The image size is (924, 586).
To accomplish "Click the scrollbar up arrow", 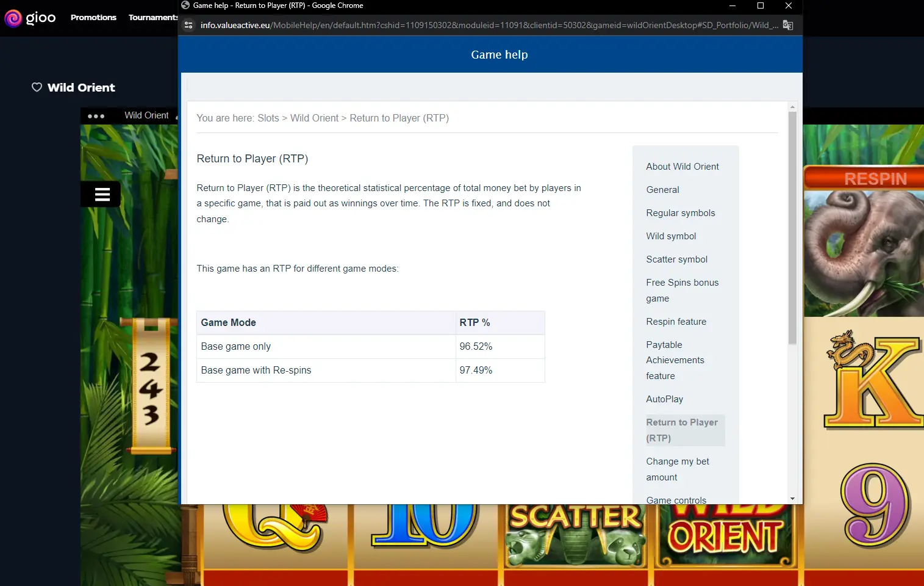I will (x=792, y=107).
